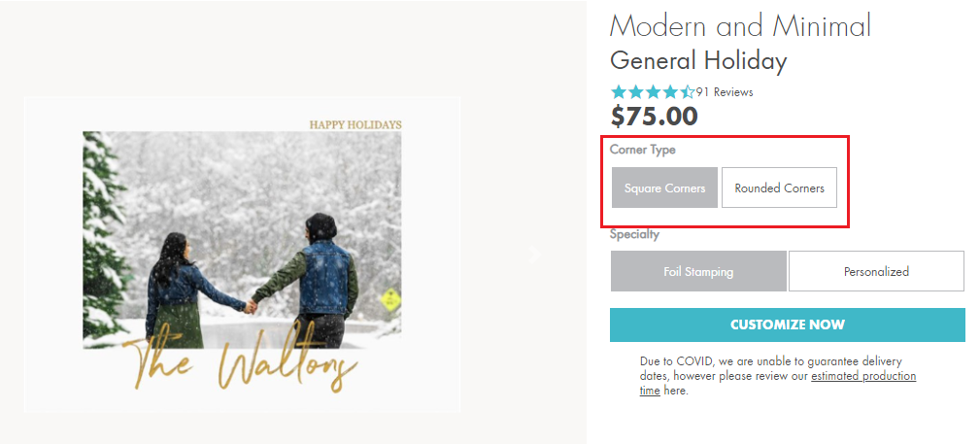Click the $75.00 price
This screenshot has width=980, height=444.
pos(654,117)
